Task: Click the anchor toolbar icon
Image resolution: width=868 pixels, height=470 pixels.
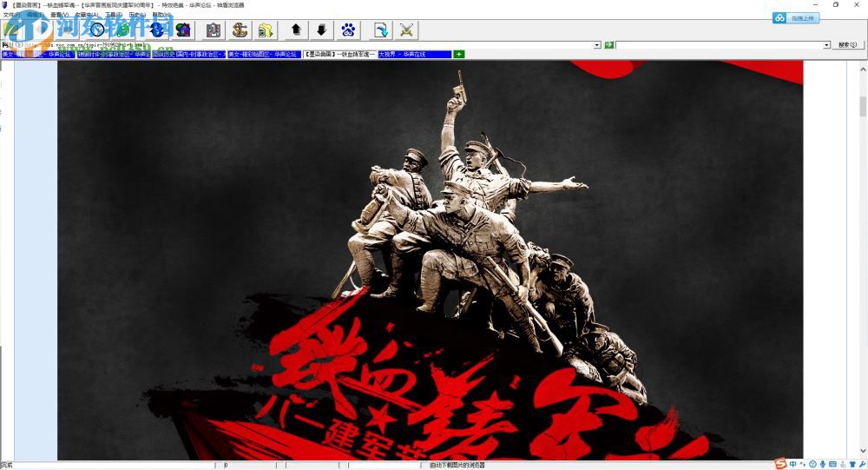Action: 240,30
